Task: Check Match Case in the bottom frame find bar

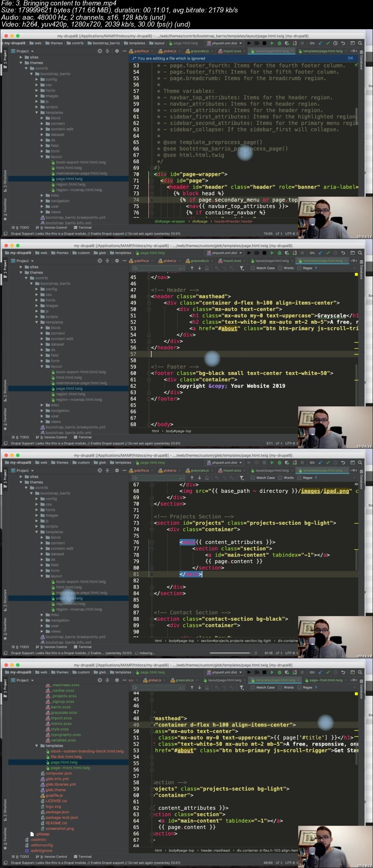Action: point(253,687)
